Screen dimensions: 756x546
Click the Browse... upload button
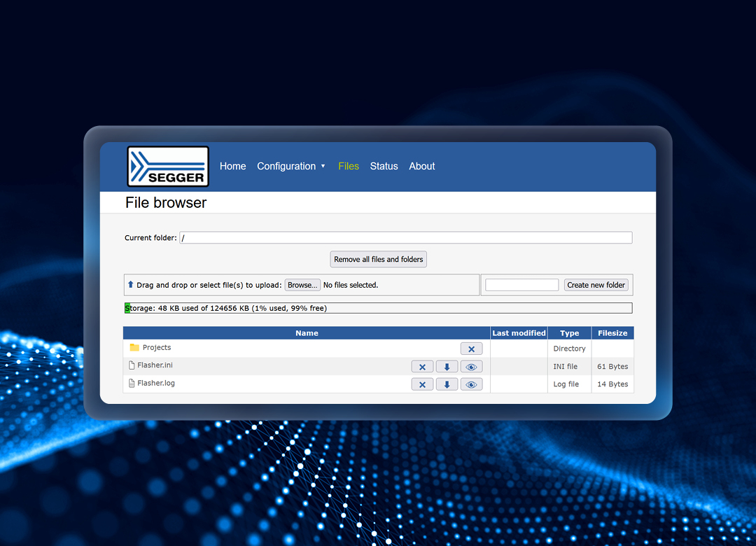pos(302,286)
